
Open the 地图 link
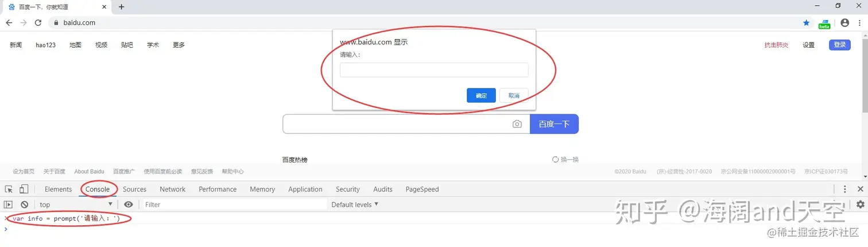point(75,45)
